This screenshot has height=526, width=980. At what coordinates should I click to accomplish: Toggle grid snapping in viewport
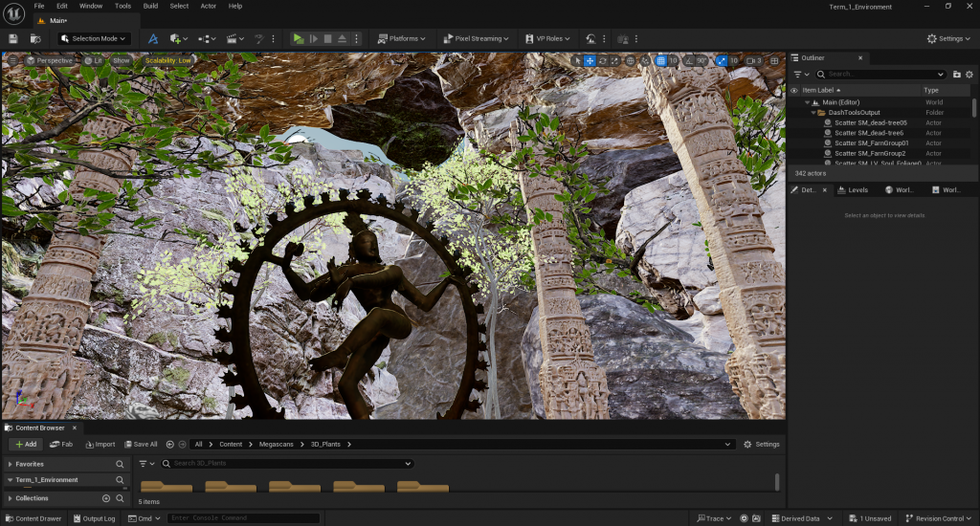click(660, 60)
